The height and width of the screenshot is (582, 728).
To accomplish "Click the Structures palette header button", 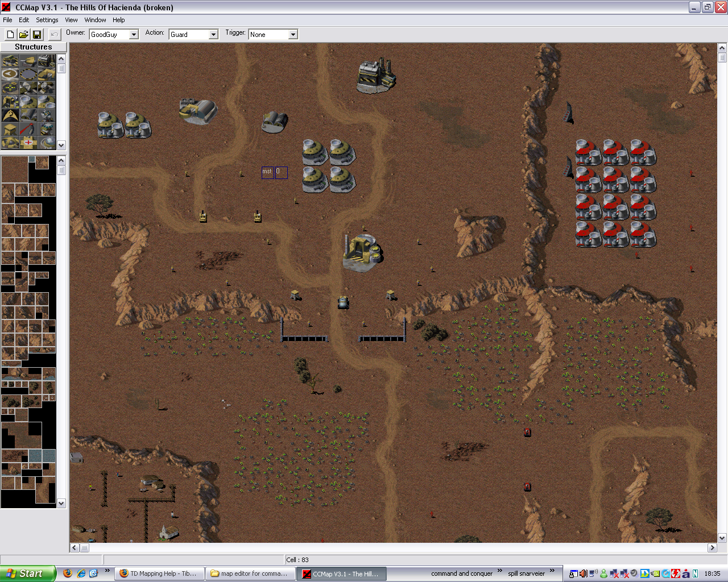I will click(x=34, y=47).
